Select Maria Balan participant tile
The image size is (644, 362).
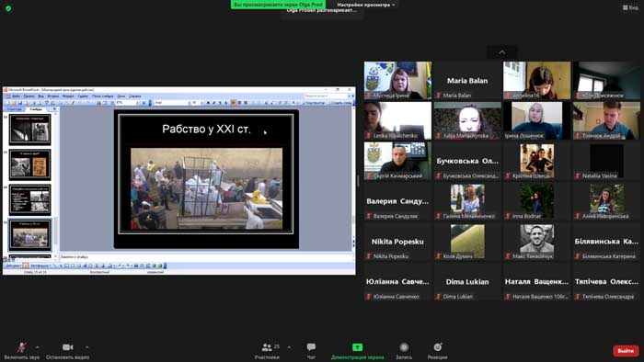(x=467, y=80)
